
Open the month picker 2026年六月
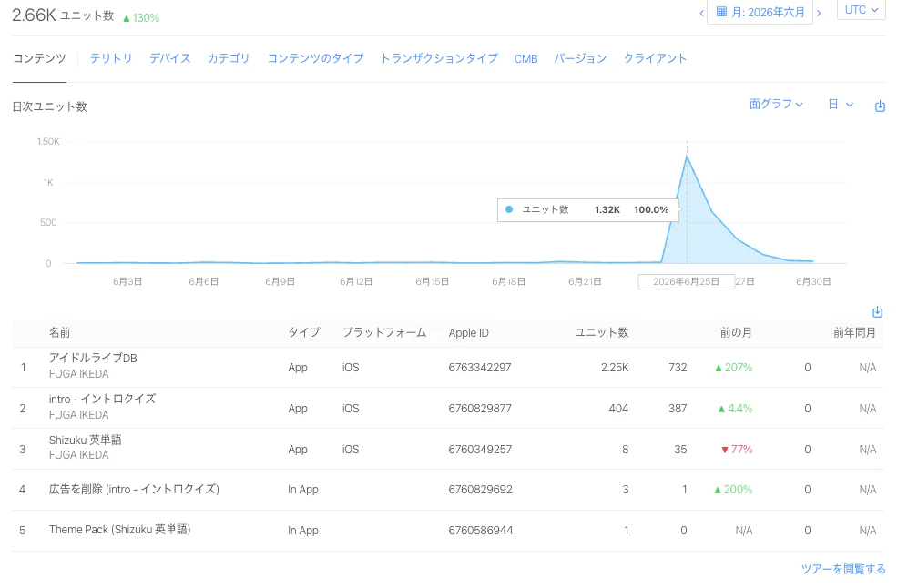(x=760, y=12)
